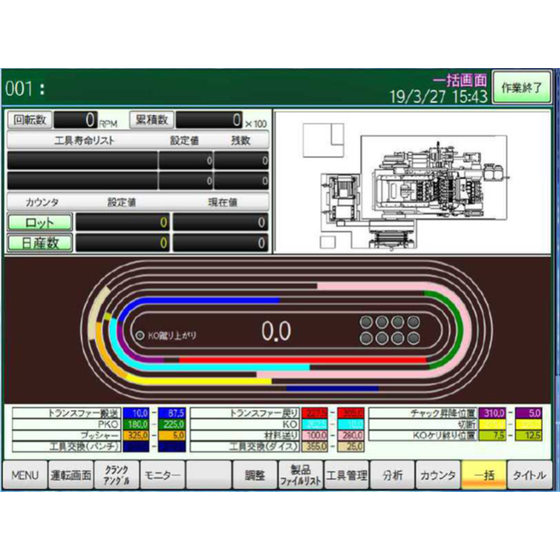Click the 作業終了 button
The height and width of the screenshot is (560, 560).
click(x=521, y=88)
